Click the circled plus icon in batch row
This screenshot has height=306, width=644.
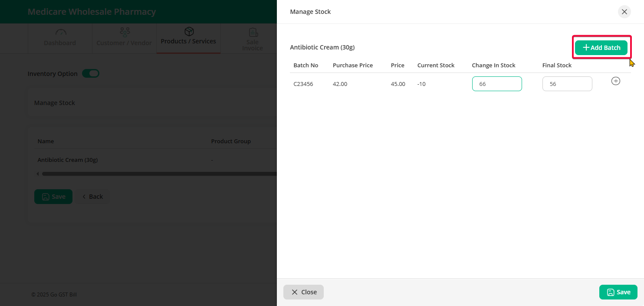615,81
